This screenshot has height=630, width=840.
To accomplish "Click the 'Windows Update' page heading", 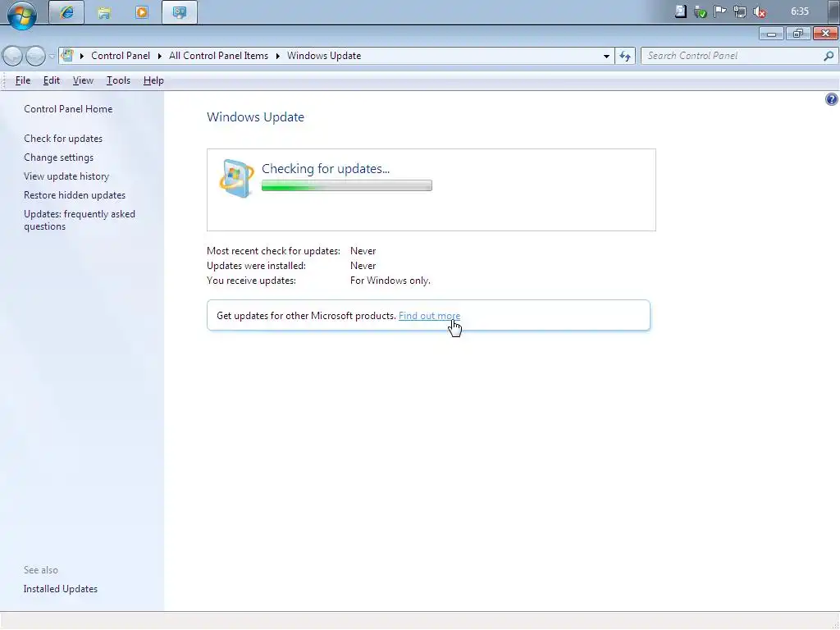I will [x=256, y=116].
